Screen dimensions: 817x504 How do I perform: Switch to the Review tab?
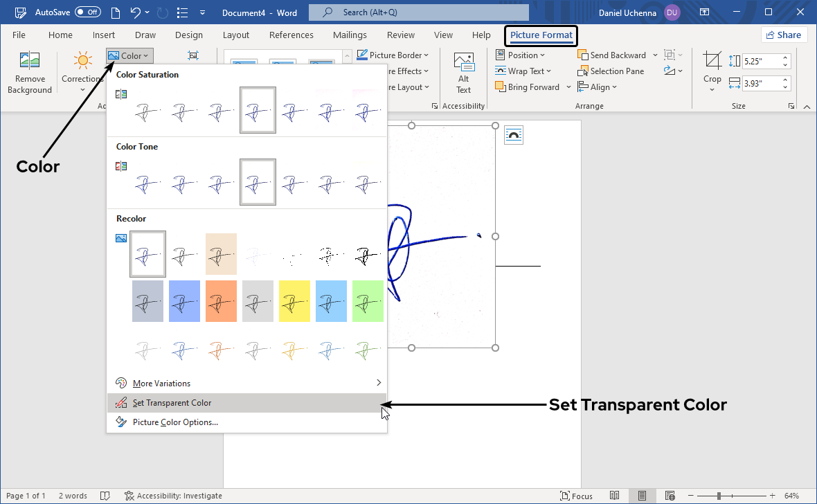(x=400, y=35)
